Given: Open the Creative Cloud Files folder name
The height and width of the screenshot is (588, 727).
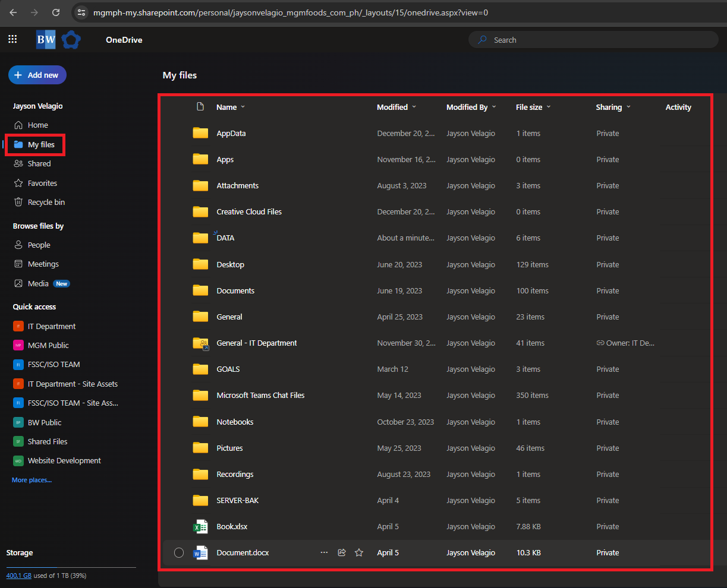Looking at the screenshot, I should tap(249, 211).
